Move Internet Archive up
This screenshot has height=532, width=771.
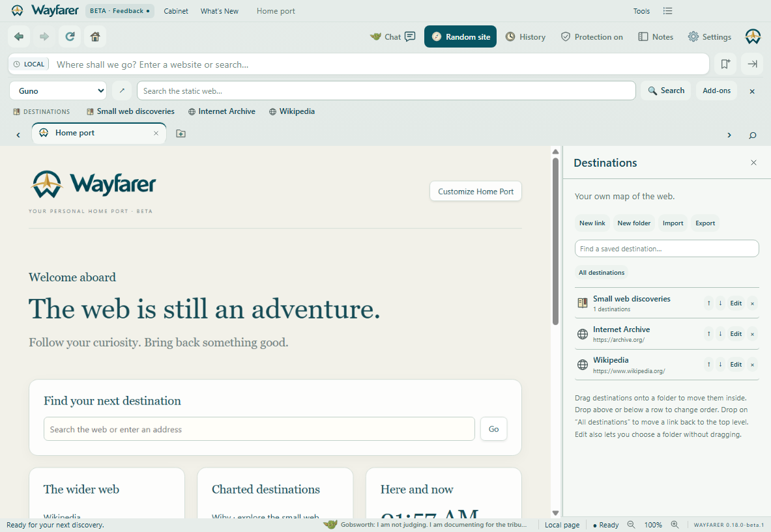coord(708,334)
